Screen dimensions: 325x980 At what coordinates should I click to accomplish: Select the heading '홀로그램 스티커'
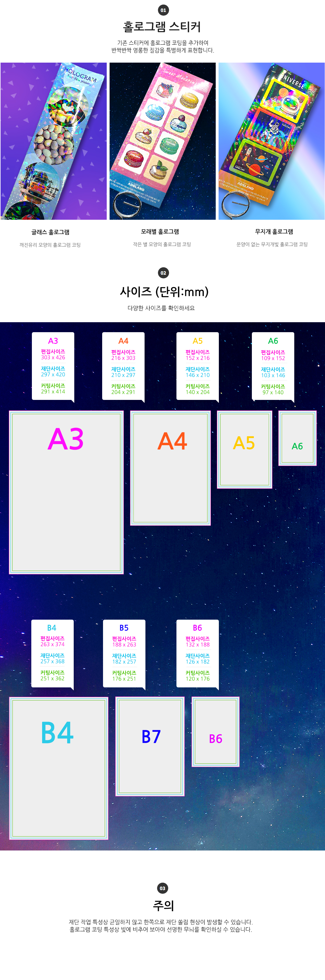[162, 27]
